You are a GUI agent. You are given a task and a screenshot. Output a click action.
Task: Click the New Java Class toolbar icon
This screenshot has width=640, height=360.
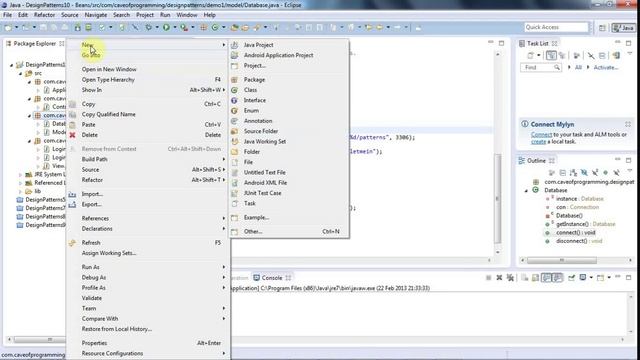[215, 27]
